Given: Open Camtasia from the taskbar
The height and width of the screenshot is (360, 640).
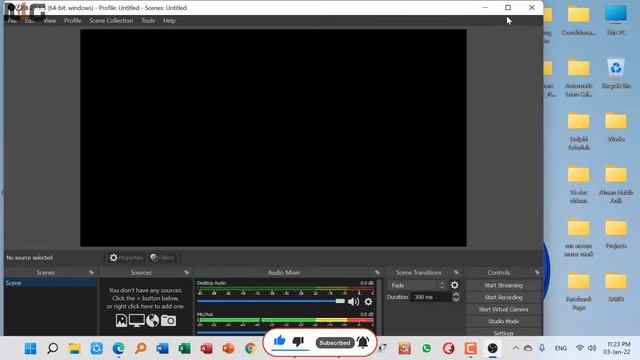Looking at the screenshot, I should coord(471,349).
